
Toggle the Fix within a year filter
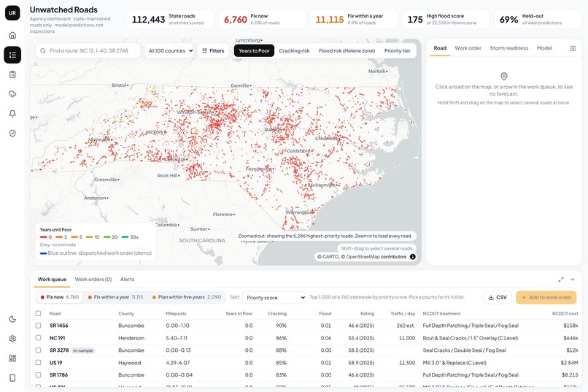(115, 297)
